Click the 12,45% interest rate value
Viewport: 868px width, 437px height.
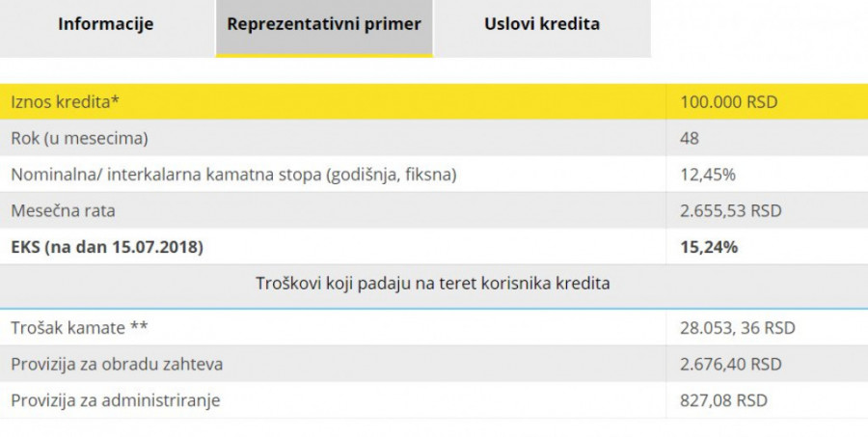(x=708, y=175)
